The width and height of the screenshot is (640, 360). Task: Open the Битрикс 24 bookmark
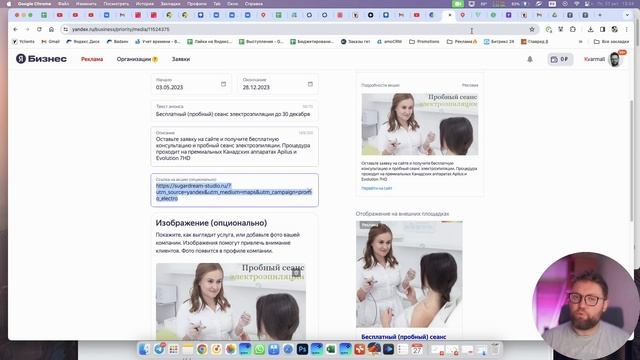pyautogui.click(x=499, y=42)
